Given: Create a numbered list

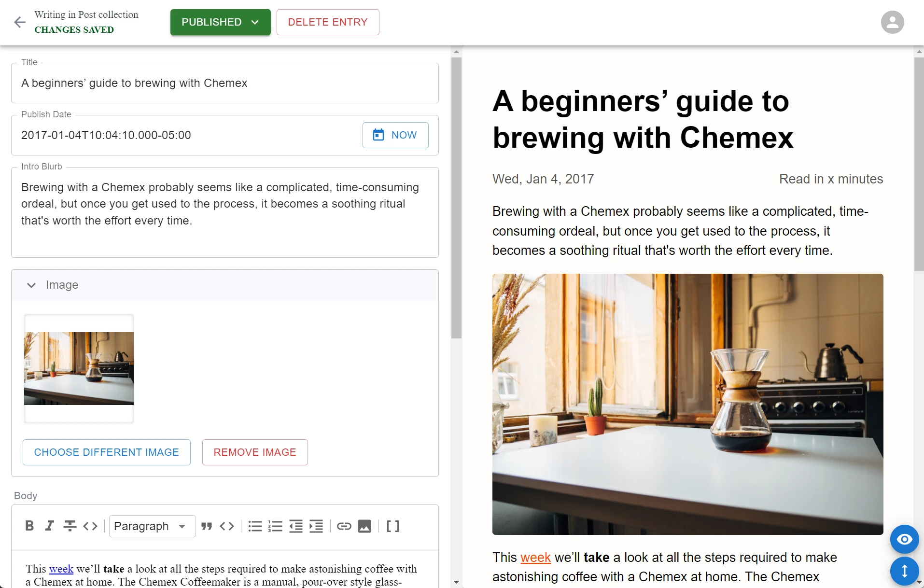Looking at the screenshot, I should (275, 526).
